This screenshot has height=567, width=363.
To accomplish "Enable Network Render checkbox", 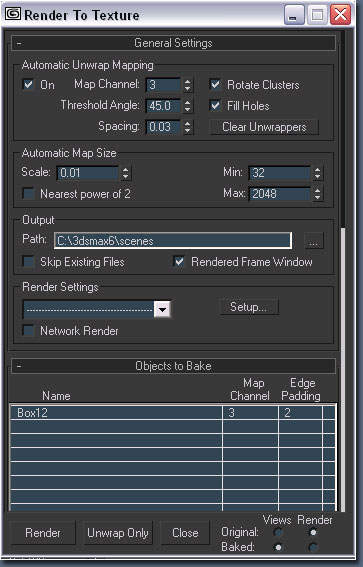I will 28,331.
